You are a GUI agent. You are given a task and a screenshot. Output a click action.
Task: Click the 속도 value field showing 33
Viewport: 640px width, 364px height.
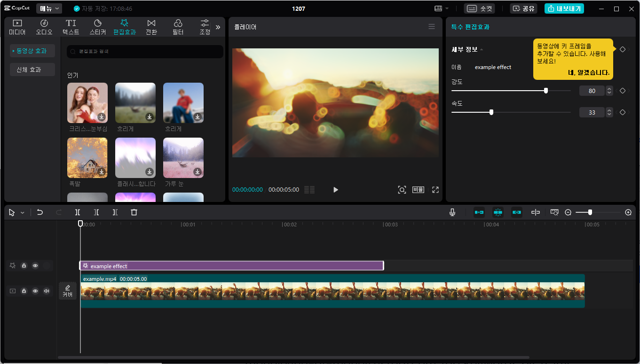[x=592, y=112]
